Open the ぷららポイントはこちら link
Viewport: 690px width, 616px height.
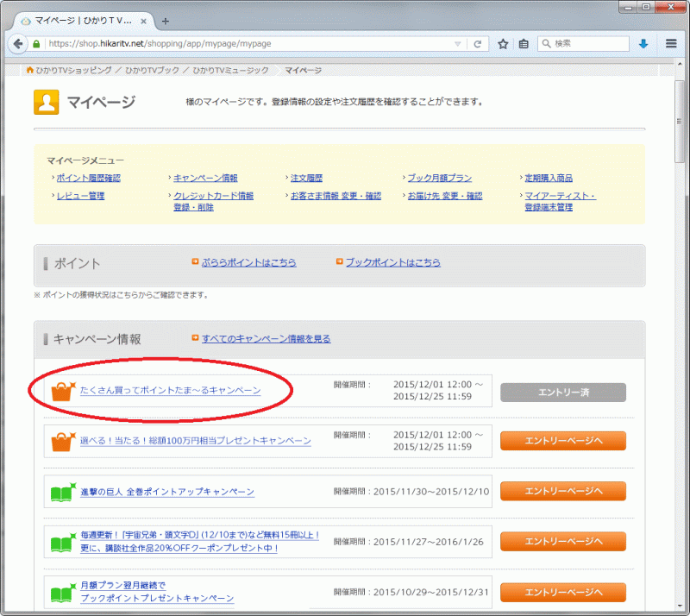249,263
